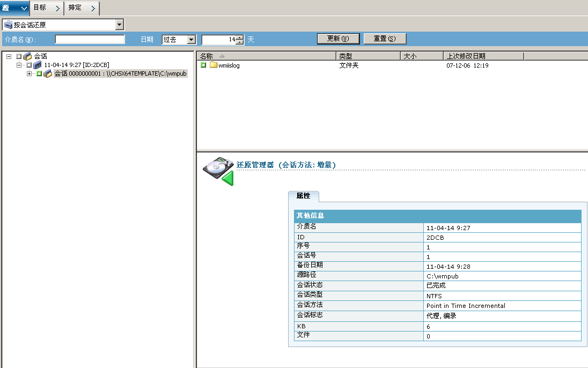Click the 重置(S) button
The width and height of the screenshot is (588, 368).
[x=384, y=39]
